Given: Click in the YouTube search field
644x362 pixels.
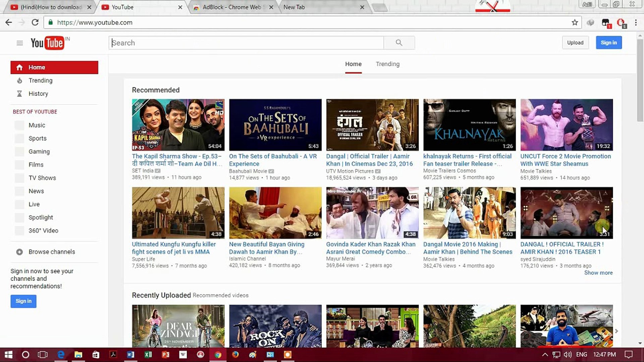Looking at the screenshot, I should pos(247,43).
